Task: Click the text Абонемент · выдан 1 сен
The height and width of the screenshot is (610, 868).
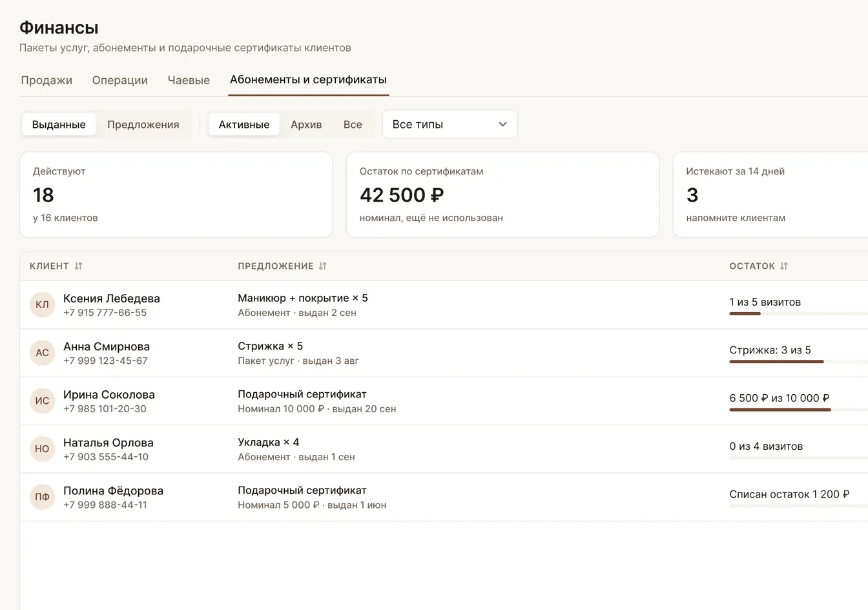Action: pyautogui.click(x=296, y=457)
